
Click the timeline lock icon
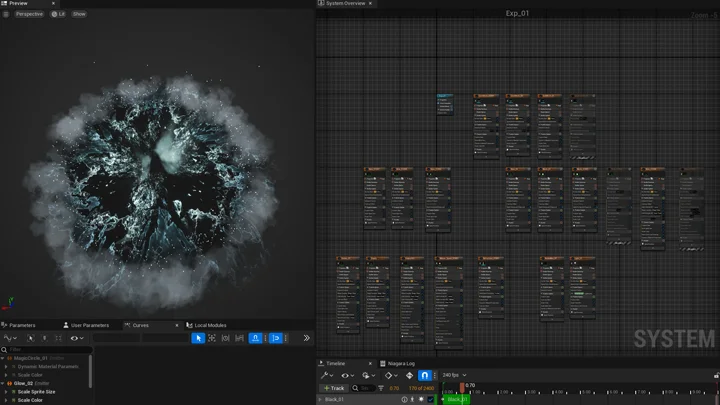tap(716, 376)
